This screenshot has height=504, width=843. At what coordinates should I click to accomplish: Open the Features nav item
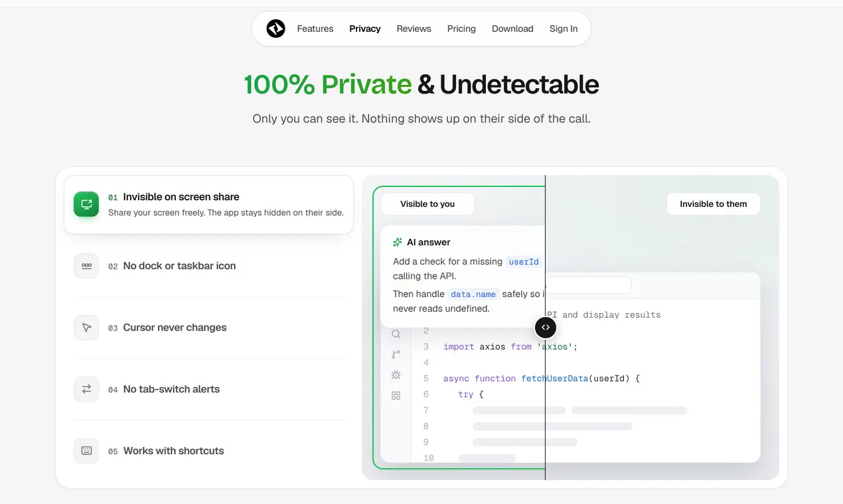click(x=315, y=29)
